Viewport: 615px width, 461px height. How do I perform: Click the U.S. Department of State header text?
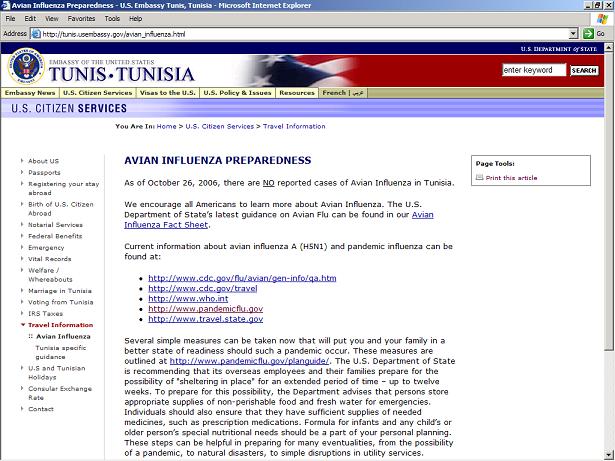tap(559, 49)
